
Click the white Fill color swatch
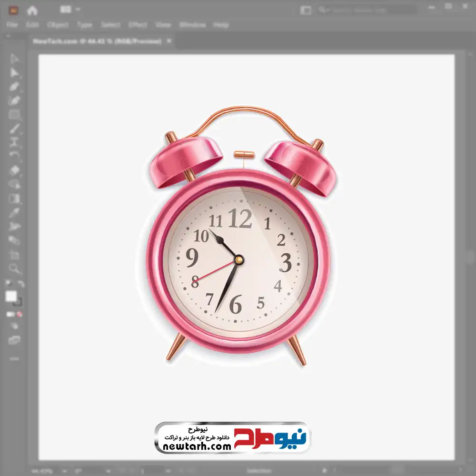point(11,297)
